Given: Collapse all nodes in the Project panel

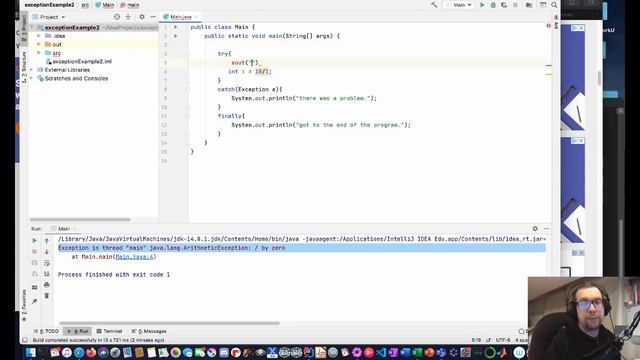Looking at the screenshot, I should pyautogui.click(x=128, y=17).
